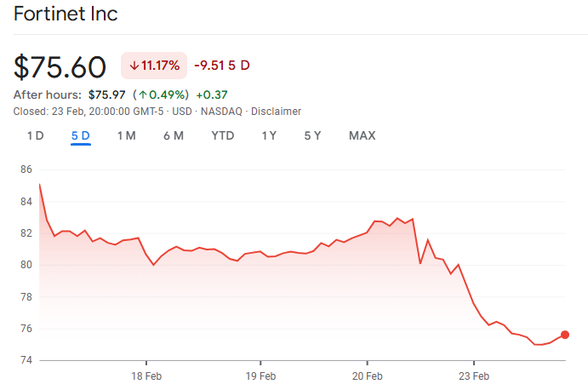Choose the MAX time range
Screen dimensions: 588x390
point(362,135)
